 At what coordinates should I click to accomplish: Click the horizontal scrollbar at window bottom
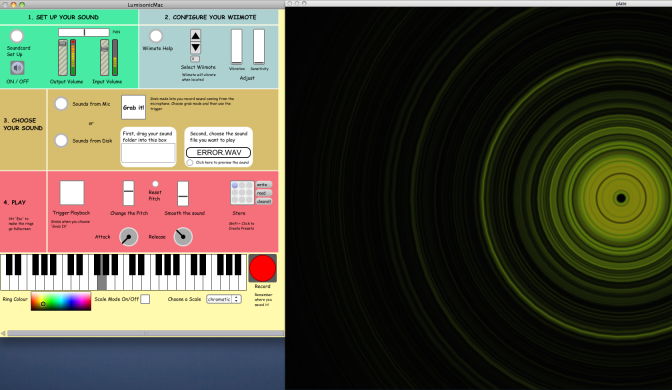pos(146,333)
